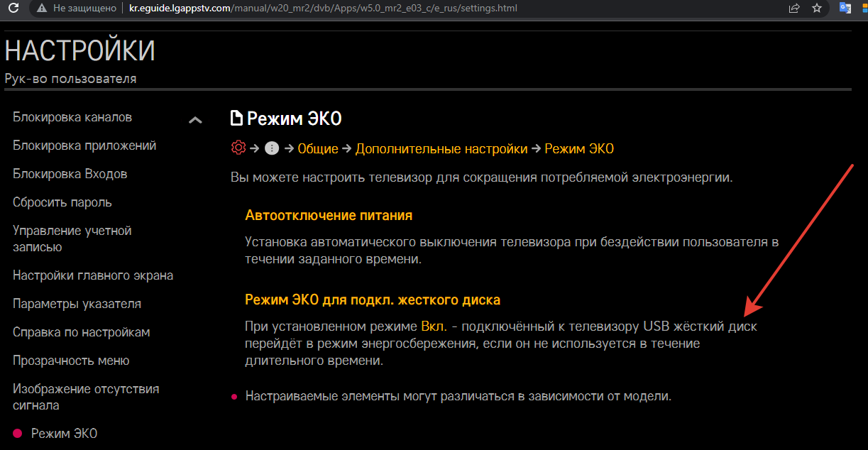Click Параметры указателя in the sidebar
868x450 pixels.
(x=77, y=304)
